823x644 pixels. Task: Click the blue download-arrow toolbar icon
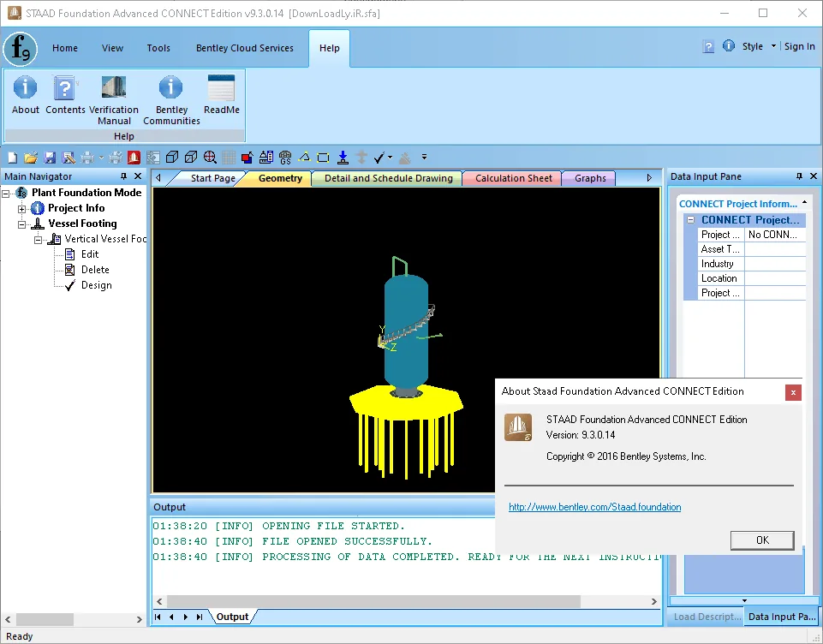[x=343, y=157]
